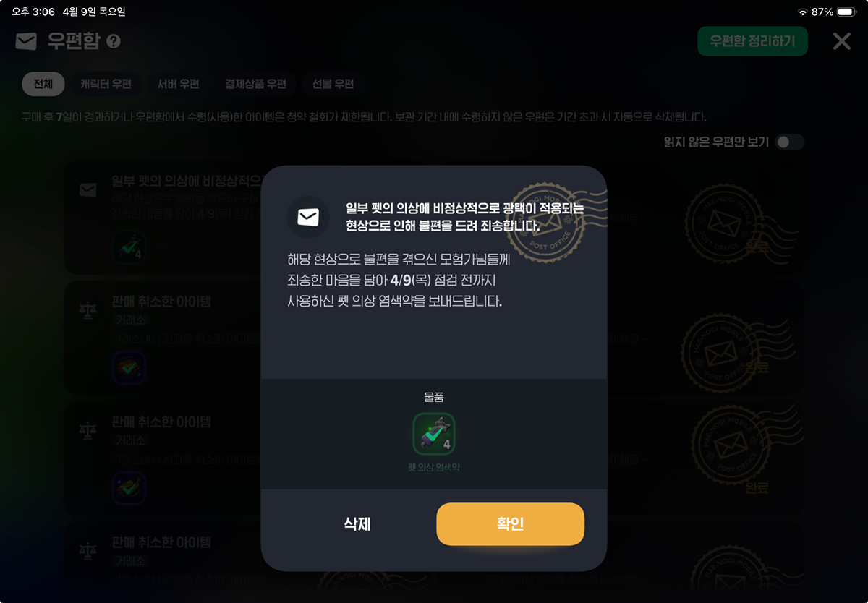Click the battery icon in status bar

tap(847, 12)
